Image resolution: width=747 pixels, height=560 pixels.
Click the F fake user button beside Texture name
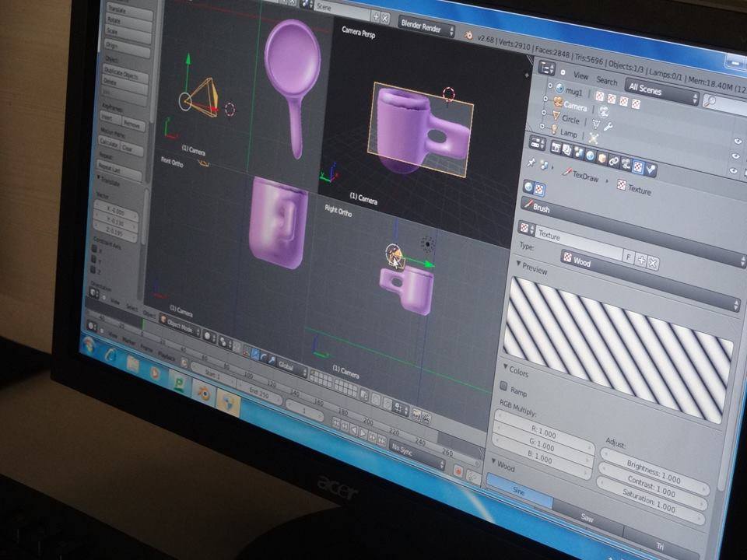(x=629, y=257)
